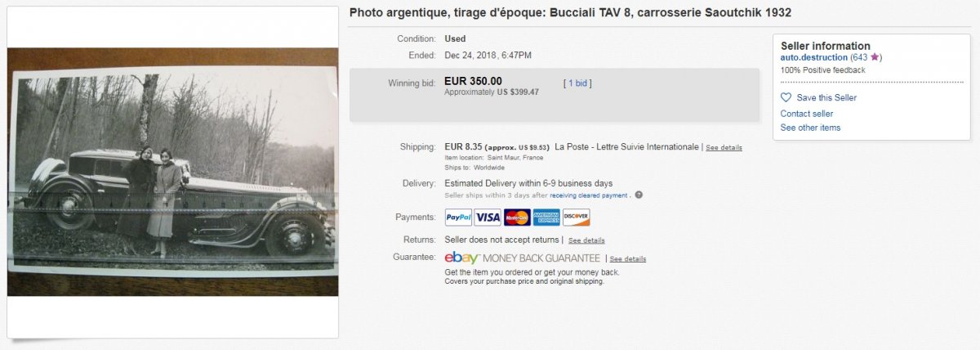The width and height of the screenshot is (980, 350).
Task: Click Save this Seller link
Action: point(826,98)
